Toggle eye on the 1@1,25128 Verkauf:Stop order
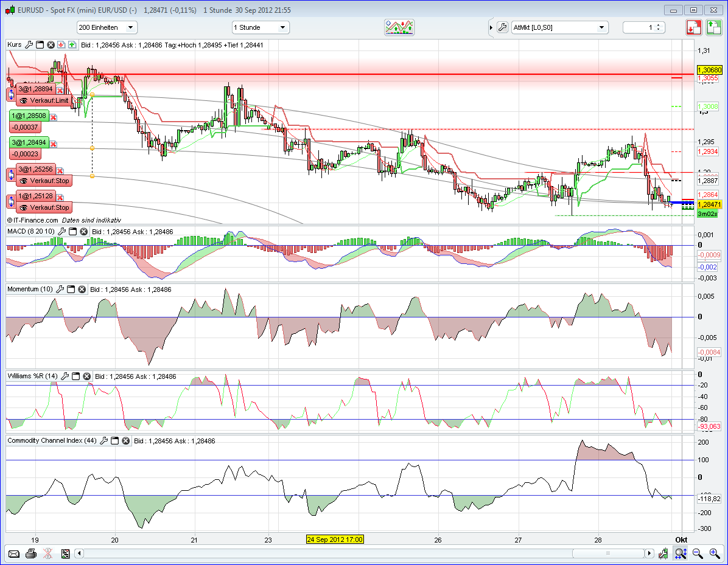Image resolution: width=728 pixels, height=565 pixels. coord(24,207)
